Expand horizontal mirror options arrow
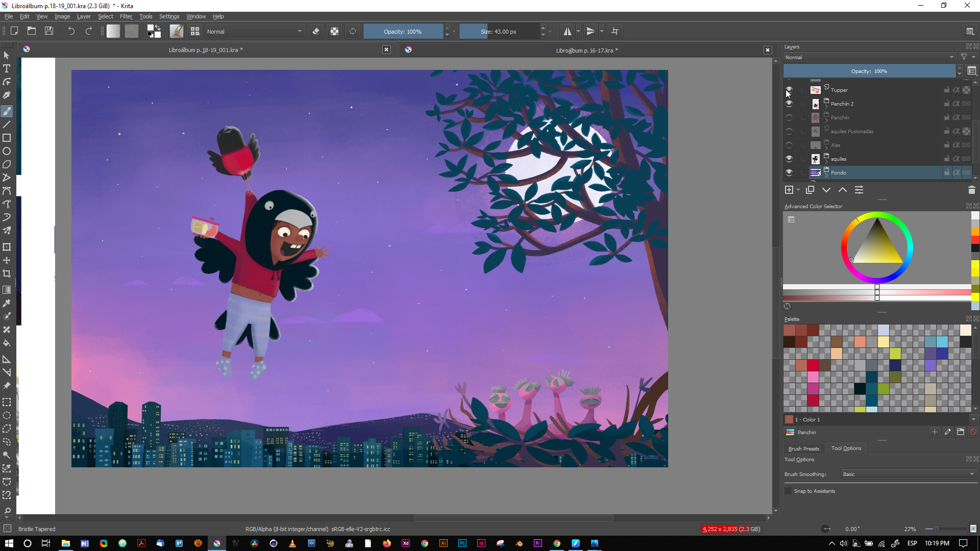The width and height of the screenshot is (980, 551). point(578,31)
